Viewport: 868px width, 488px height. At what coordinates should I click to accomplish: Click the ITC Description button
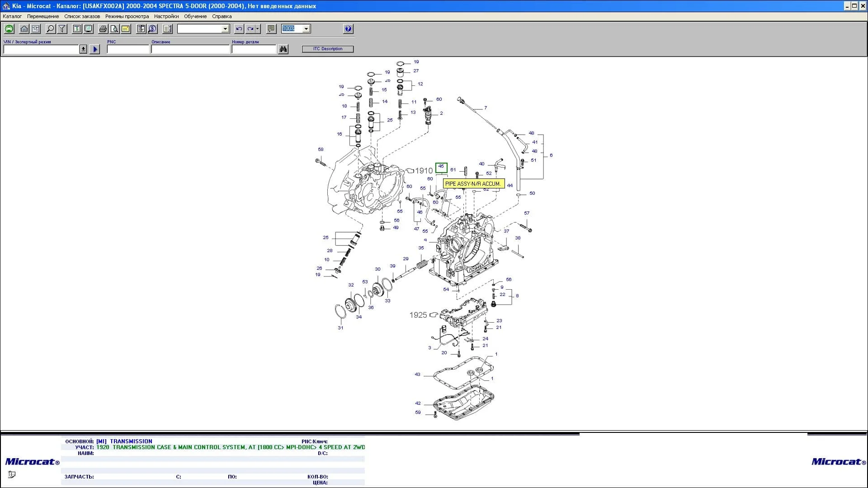(x=328, y=49)
